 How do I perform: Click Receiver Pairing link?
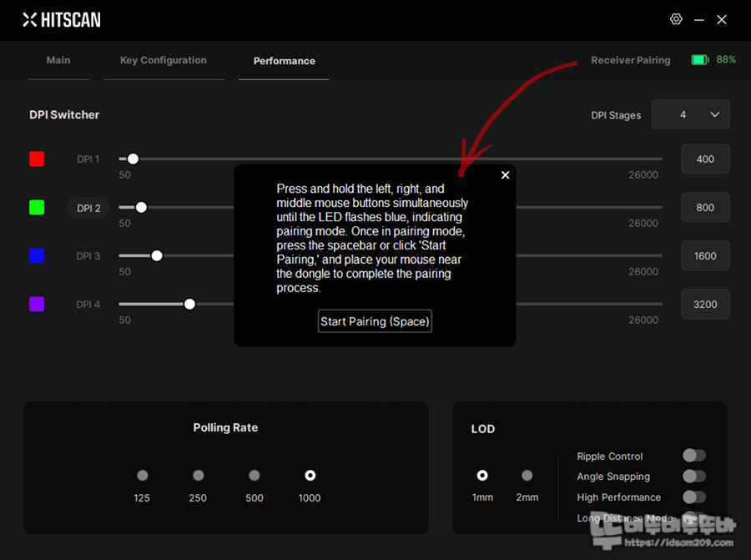point(630,60)
